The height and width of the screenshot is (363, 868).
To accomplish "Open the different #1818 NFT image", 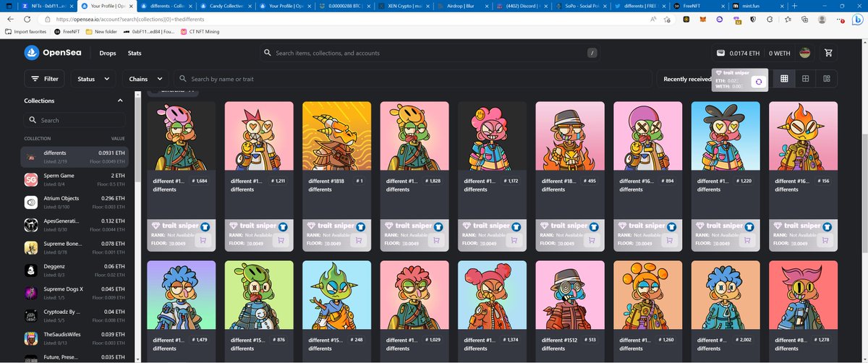I will (336, 135).
